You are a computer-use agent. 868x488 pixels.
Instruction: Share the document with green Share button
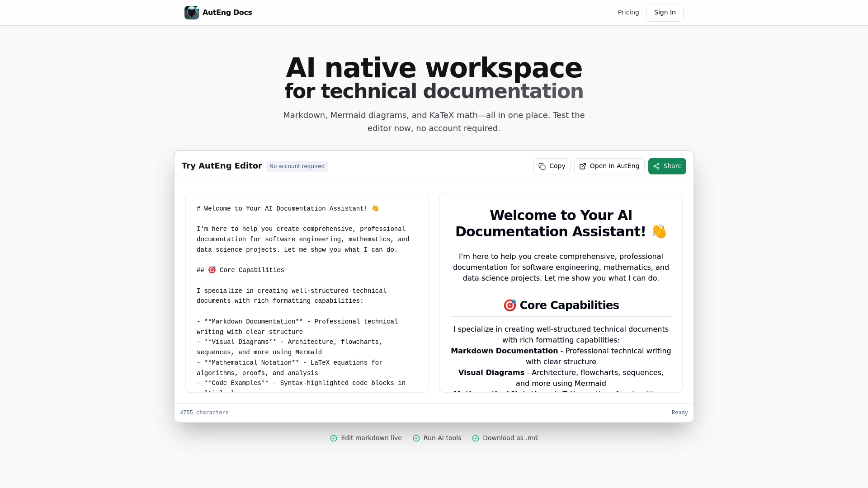(667, 166)
